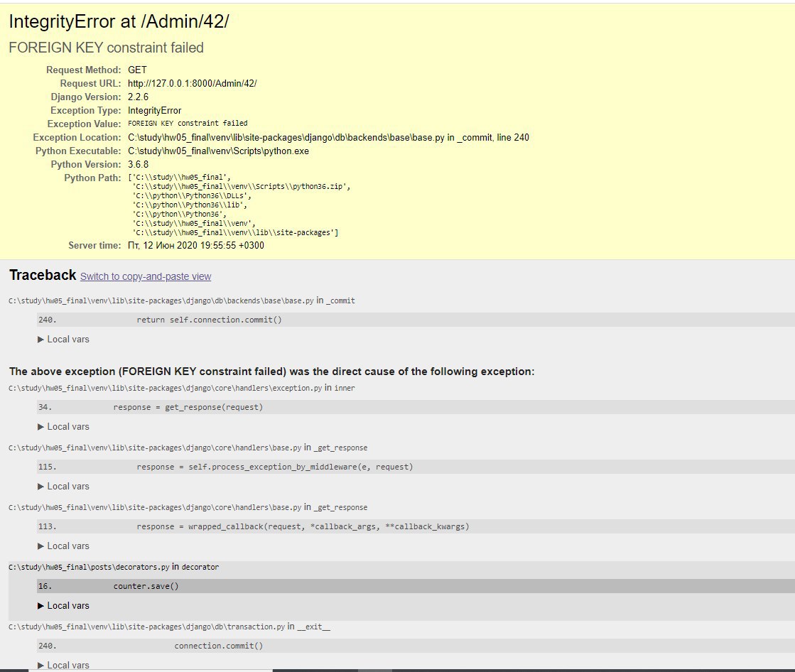Click Python Path entry site-packages']

(x=236, y=232)
